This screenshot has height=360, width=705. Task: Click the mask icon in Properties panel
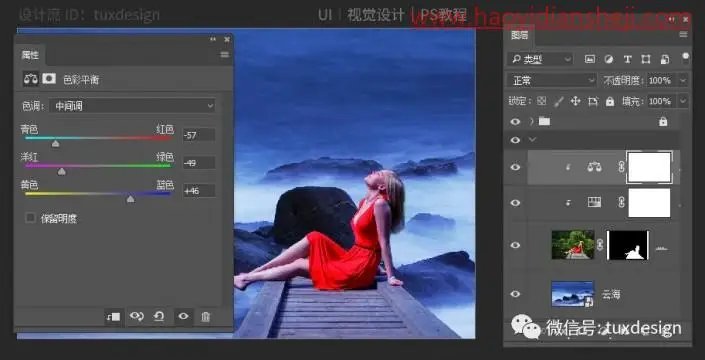point(49,79)
